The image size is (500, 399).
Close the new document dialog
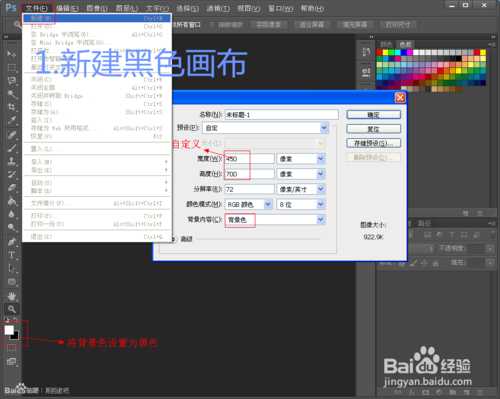pyautogui.click(x=400, y=98)
